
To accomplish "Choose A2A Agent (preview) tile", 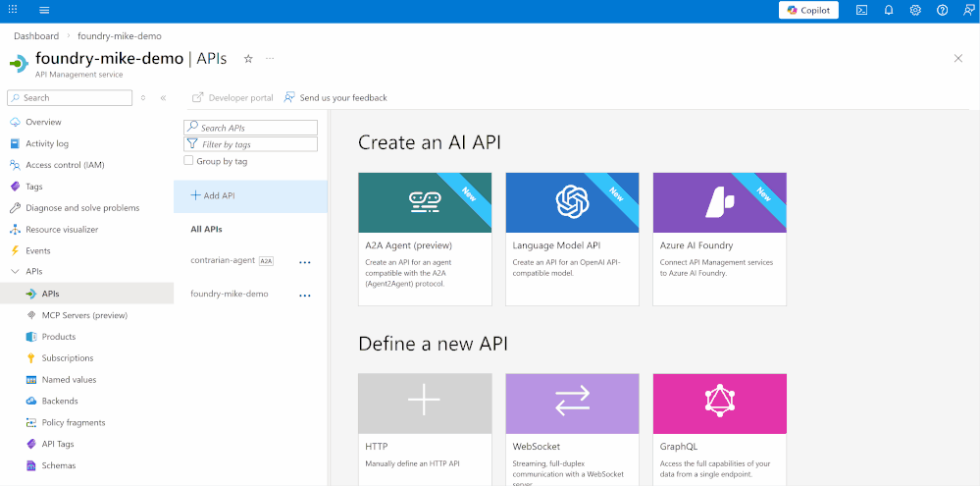I will (425, 239).
